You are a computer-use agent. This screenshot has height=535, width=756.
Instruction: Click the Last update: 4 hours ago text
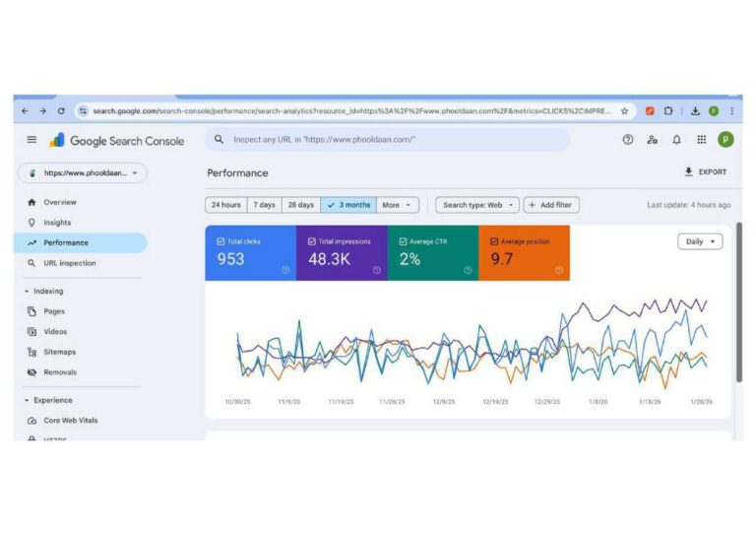(x=688, y=205)
